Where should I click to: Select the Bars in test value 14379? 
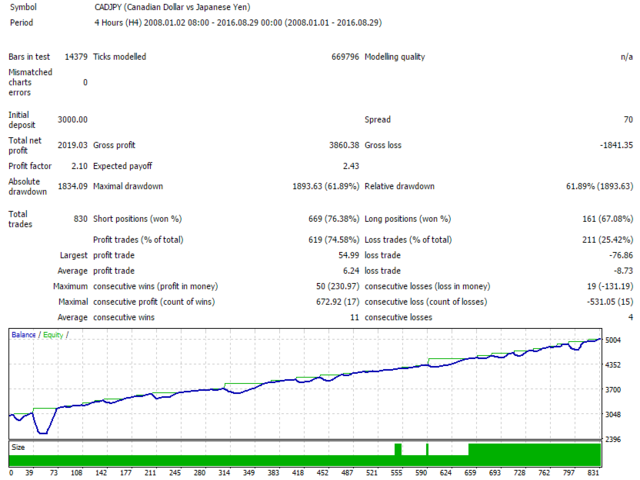(76, 57)
